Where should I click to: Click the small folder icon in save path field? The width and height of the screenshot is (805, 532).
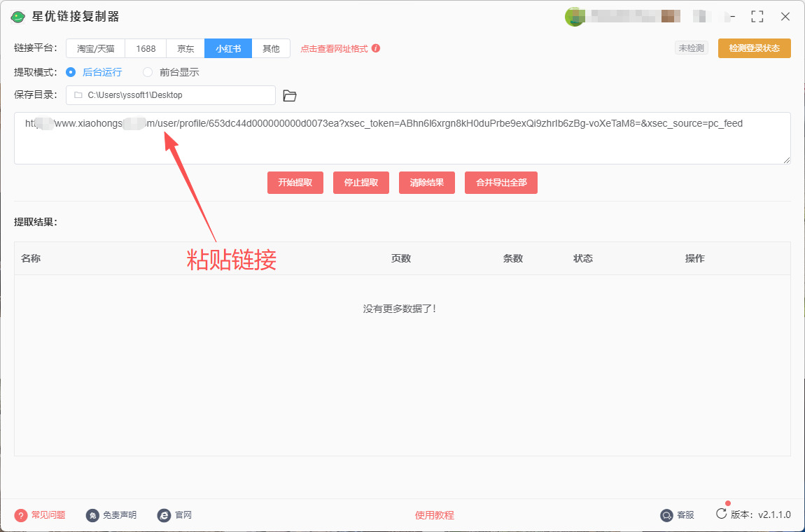click(x=78, y=95)
